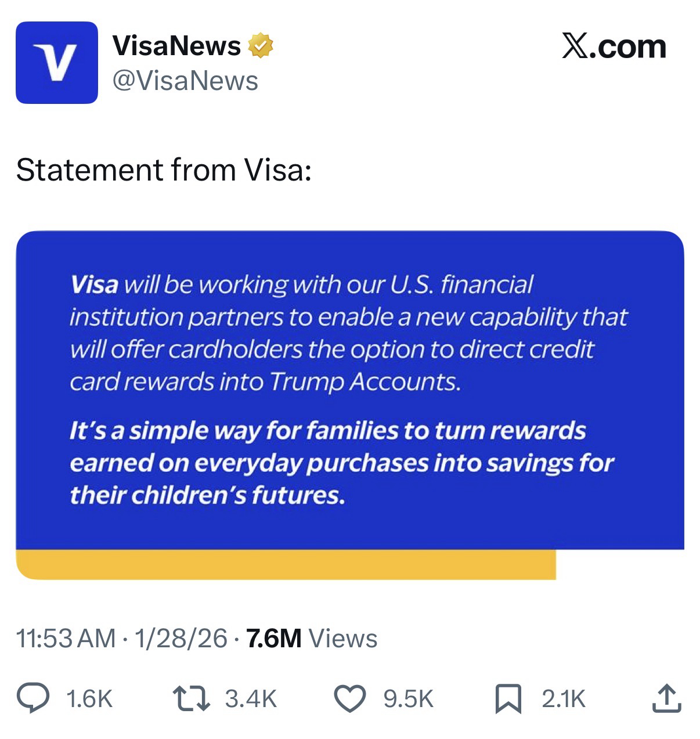Repost this tweet using the retweet icon

coord(192,698)
